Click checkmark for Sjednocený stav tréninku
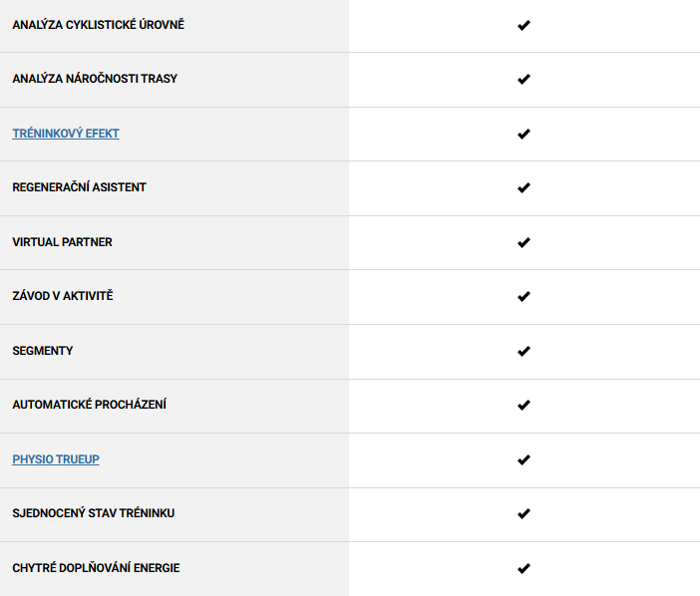The image size is (700, 596). (524, 514)
